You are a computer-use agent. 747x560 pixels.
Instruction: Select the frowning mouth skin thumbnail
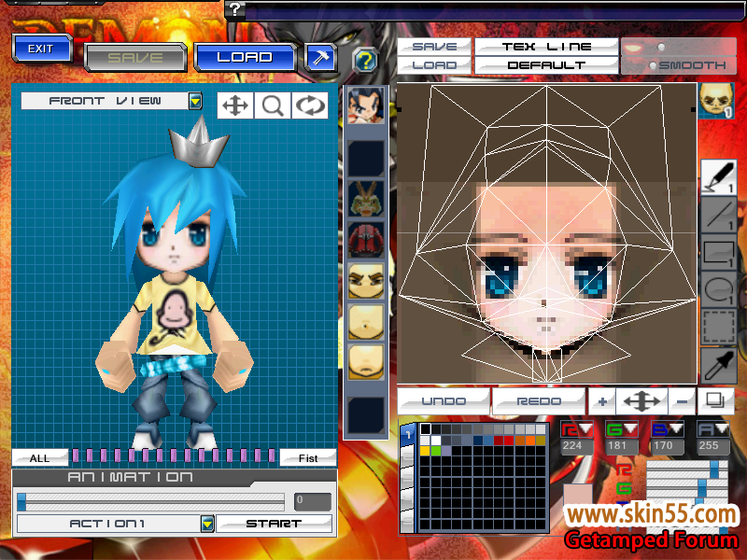tap(366, 362)
